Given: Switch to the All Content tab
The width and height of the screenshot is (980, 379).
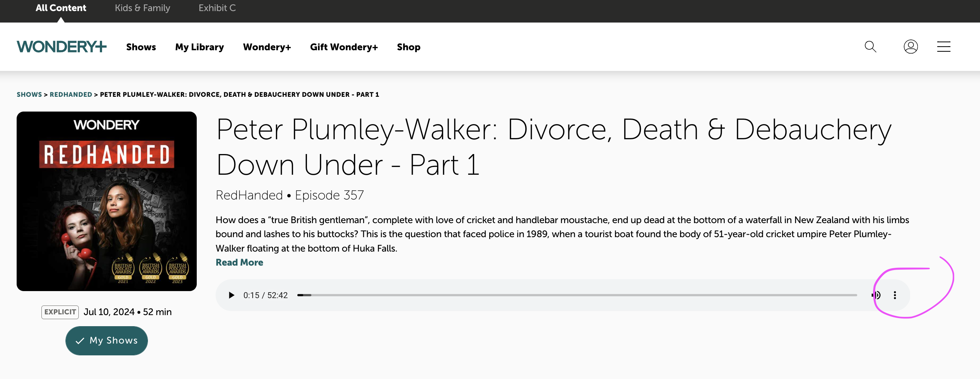Looking at the screenshot, I should coord(61,8).
